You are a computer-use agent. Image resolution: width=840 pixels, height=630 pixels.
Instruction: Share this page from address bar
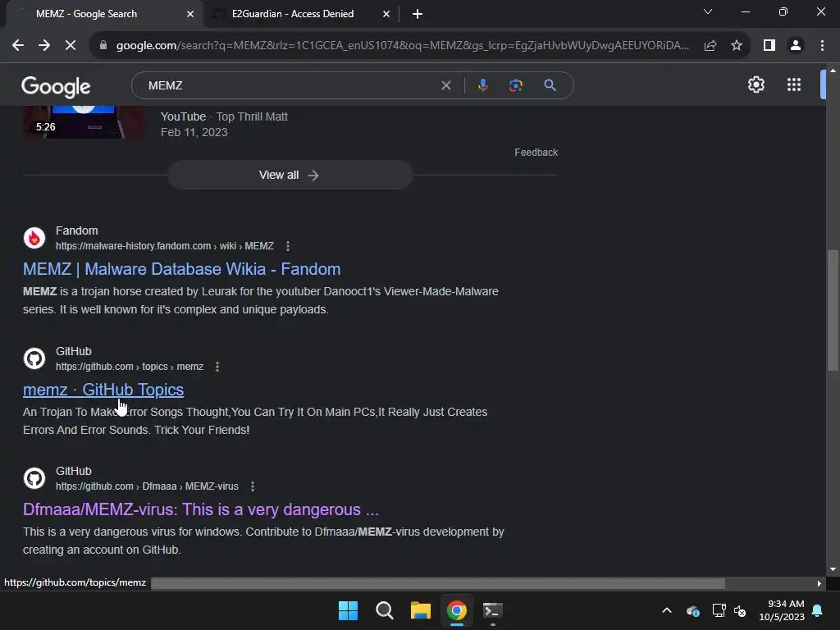[x=710, y=46]
